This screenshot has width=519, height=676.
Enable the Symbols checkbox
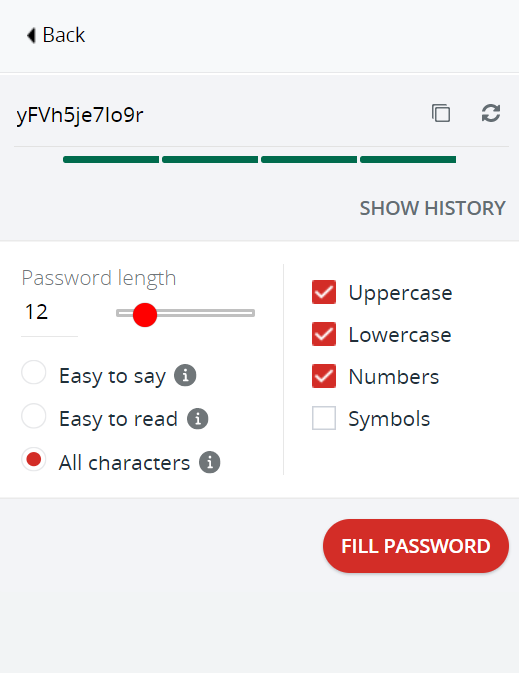[324, 418]
